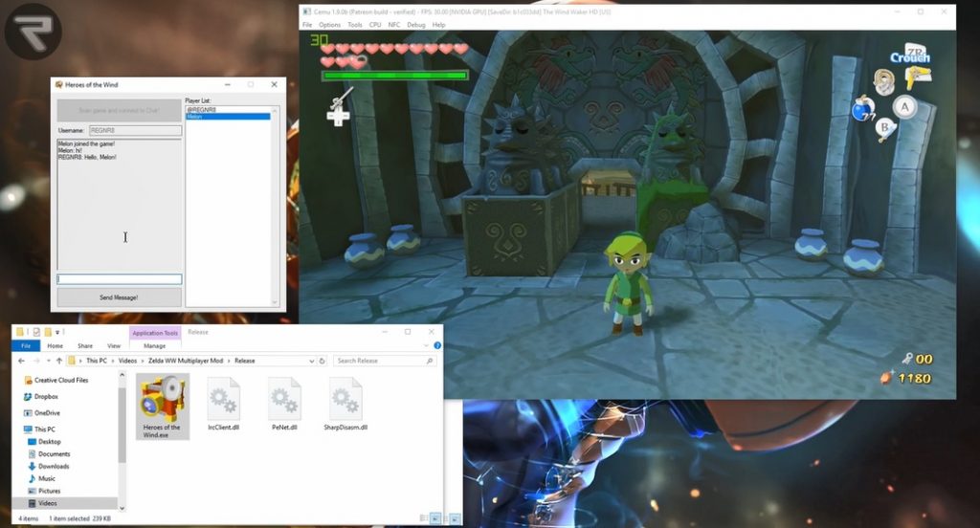Refresh the Release folder view
Viewport: 980px width, 528px height.
(x=323, y=361)
